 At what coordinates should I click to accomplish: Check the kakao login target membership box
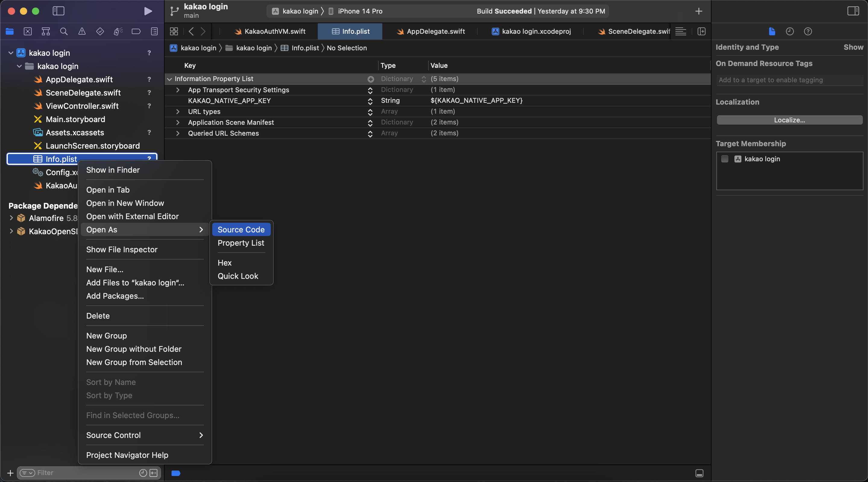724,159
